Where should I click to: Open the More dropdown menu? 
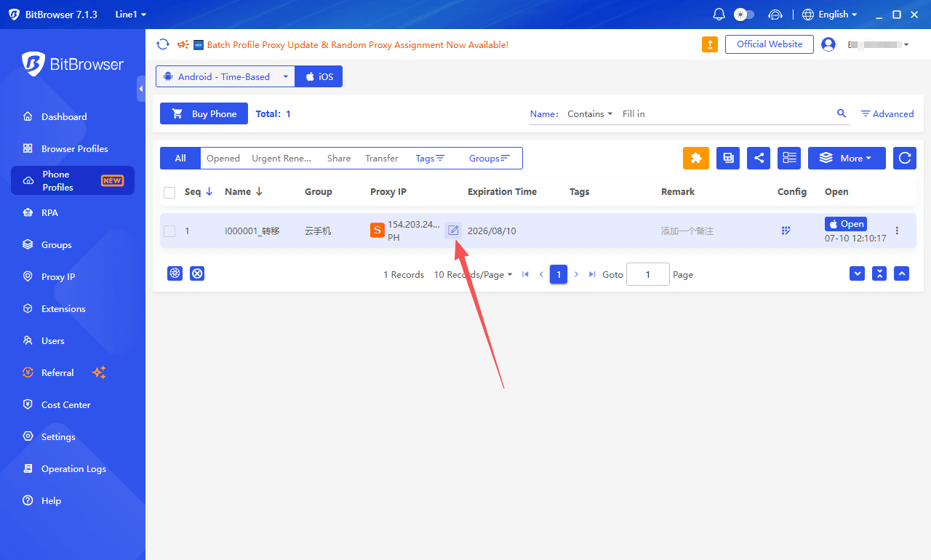click(x=847, y=158)
